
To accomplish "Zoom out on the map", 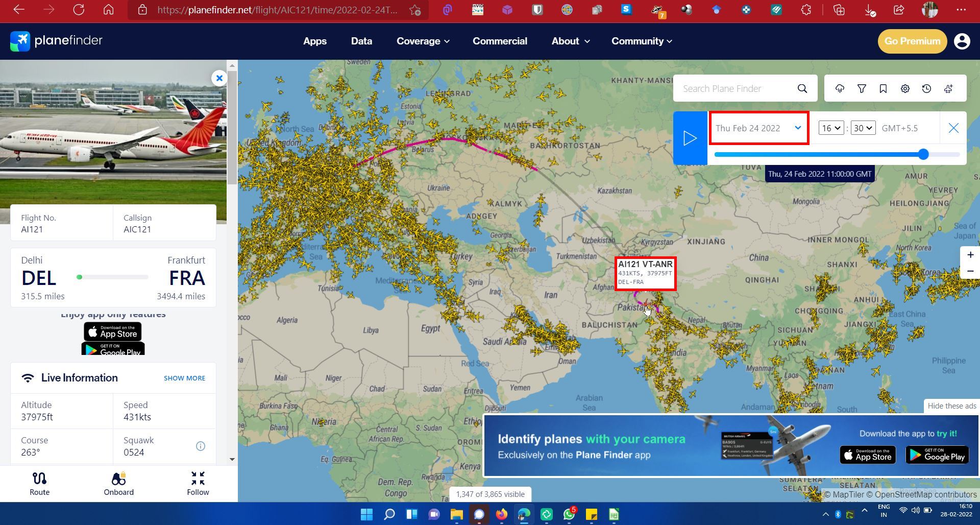I will click(970, 271).
